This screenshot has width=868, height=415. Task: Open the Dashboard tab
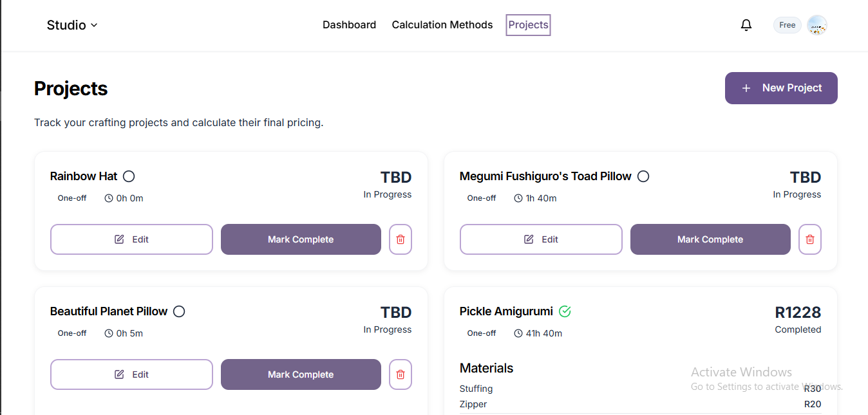coord(349,25)
